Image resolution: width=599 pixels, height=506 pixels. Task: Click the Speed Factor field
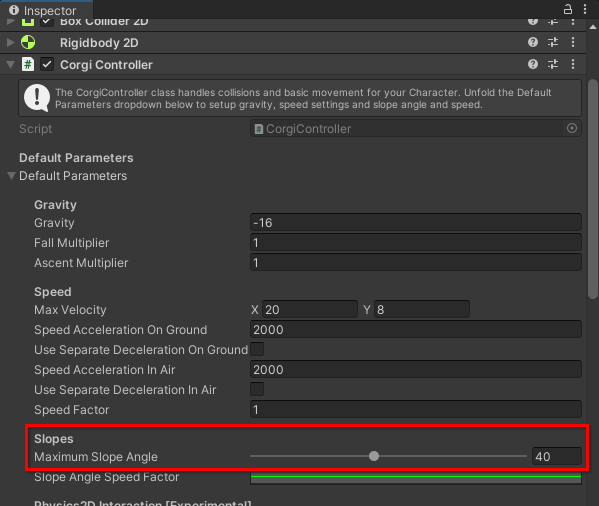point(416,409)
